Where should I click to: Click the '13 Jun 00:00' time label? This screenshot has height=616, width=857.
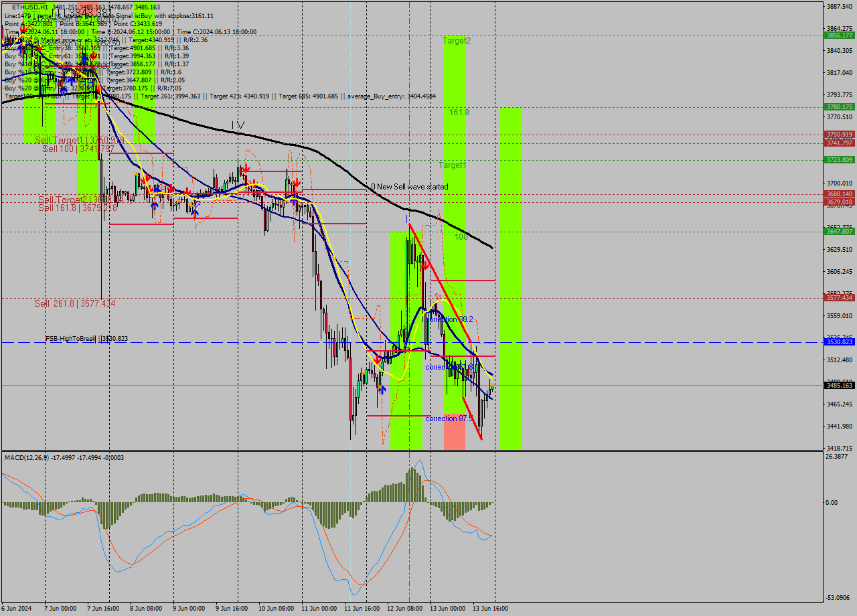click(x=449, y=609)
